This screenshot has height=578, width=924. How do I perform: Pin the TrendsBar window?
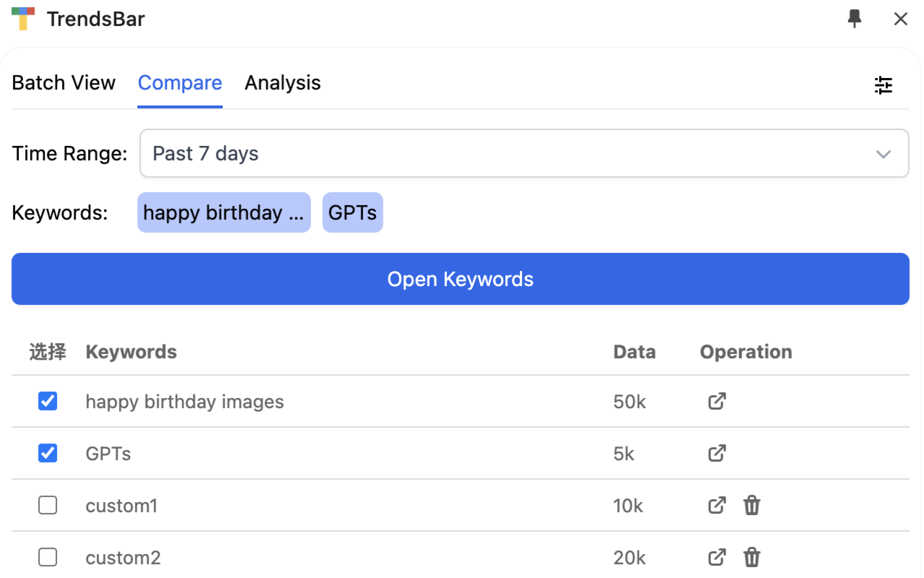pos(855,19)
